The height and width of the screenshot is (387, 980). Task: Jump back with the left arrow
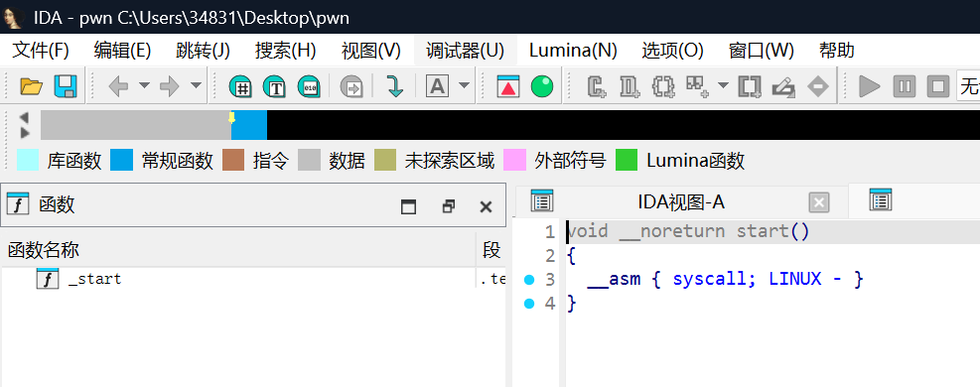pos(119,86)
